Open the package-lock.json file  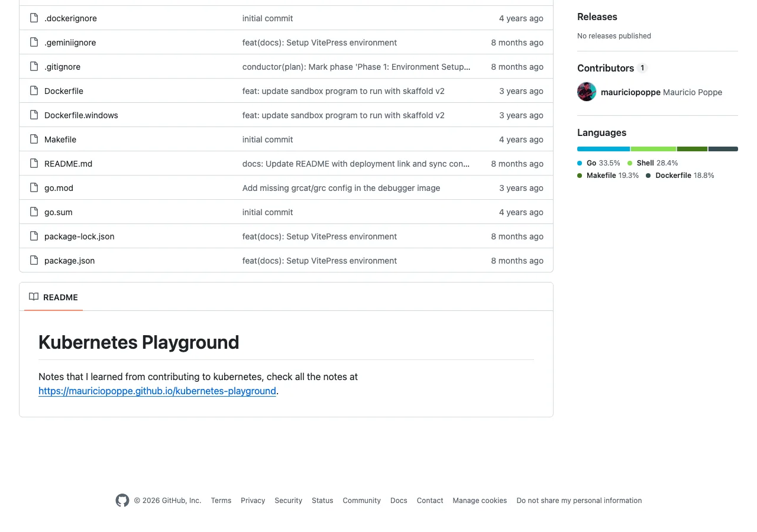pyautogui.click(x=79, y=236)
